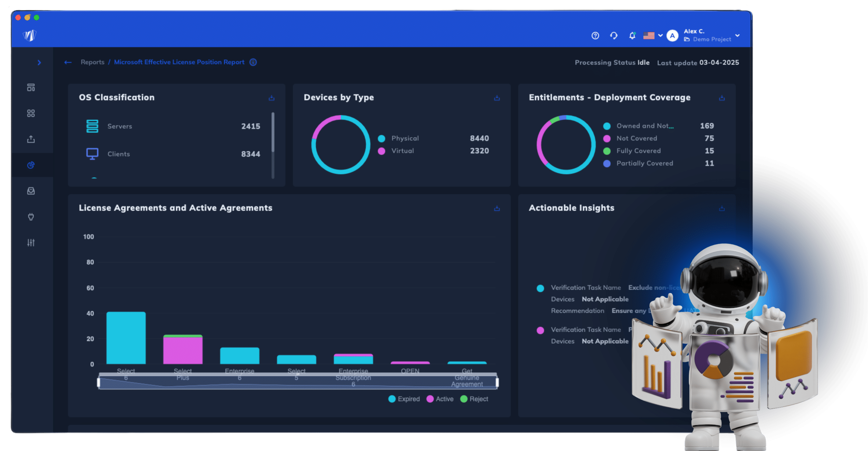Click the Clients monitor icon
This screenshot has height=451, width=868.
click(92, 154)
